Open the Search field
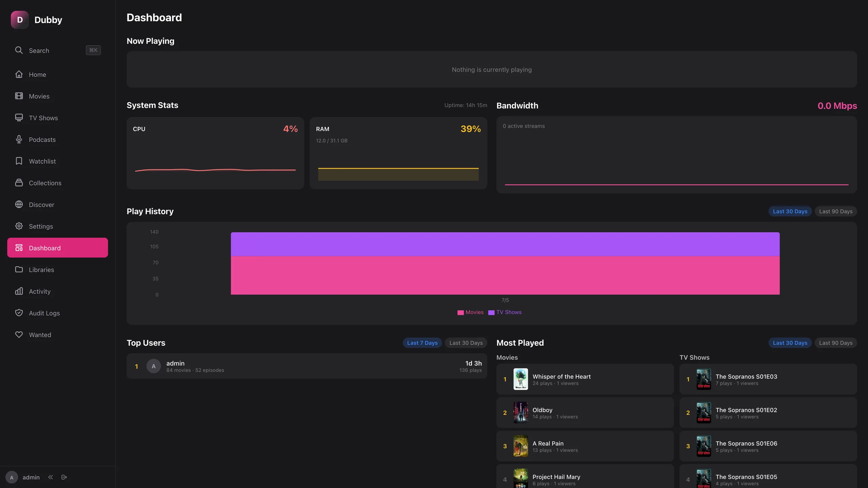 click(58, 50)
